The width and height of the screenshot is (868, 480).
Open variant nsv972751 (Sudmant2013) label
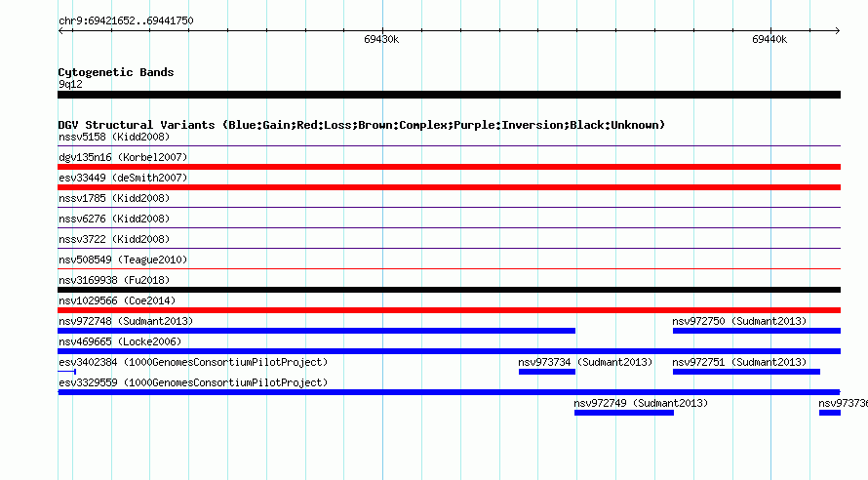click(x=739, y=362)
